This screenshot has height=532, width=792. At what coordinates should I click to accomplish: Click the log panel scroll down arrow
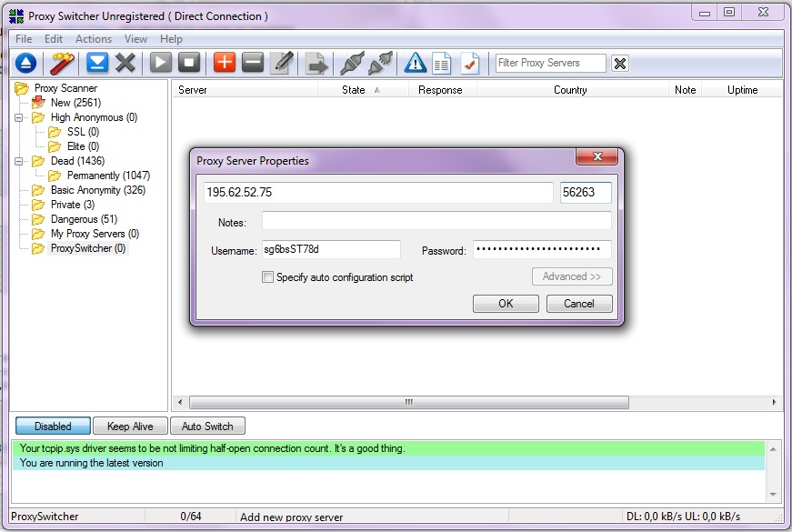point(773,494)
